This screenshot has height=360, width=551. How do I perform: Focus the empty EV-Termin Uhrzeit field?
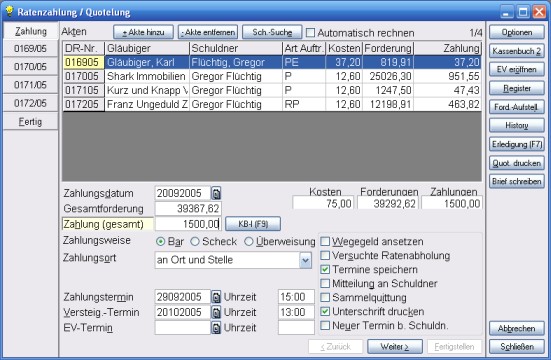(x=296, y=328)
